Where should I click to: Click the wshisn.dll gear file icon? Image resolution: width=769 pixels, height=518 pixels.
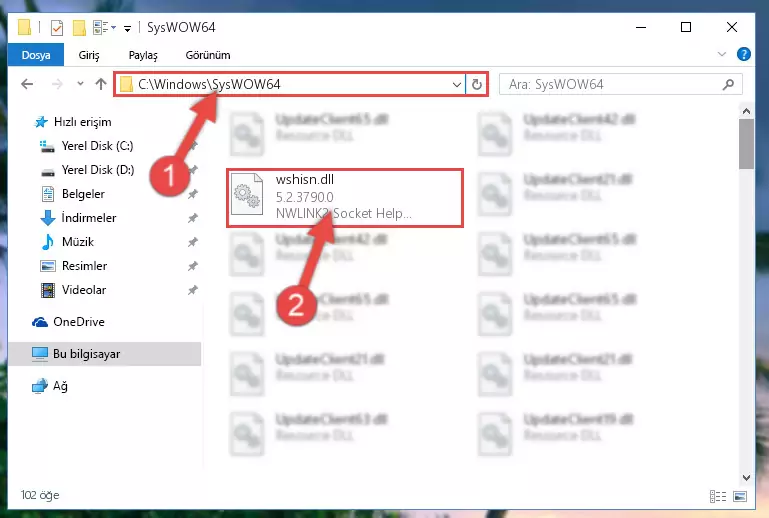247,194
